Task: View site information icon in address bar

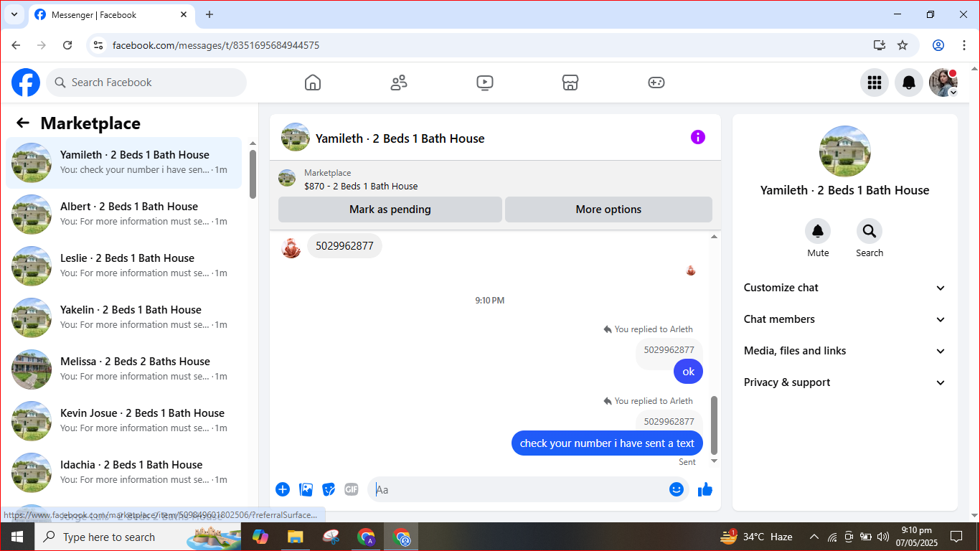Action: pos(99,45)
